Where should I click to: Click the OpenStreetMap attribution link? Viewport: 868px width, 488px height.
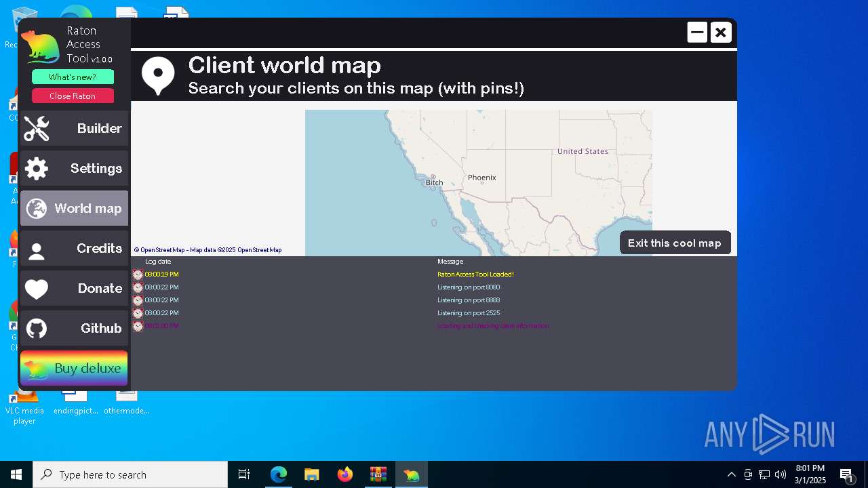point(208,250)
